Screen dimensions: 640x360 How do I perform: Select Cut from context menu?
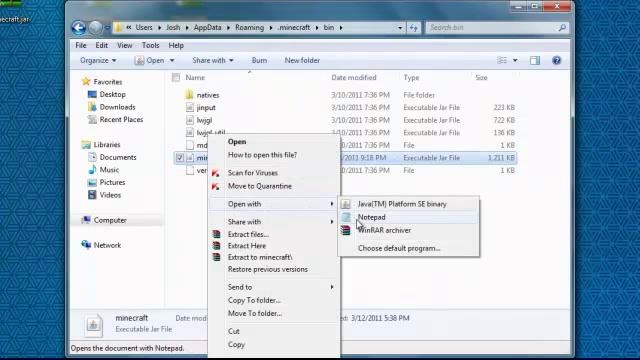(233, 331)
